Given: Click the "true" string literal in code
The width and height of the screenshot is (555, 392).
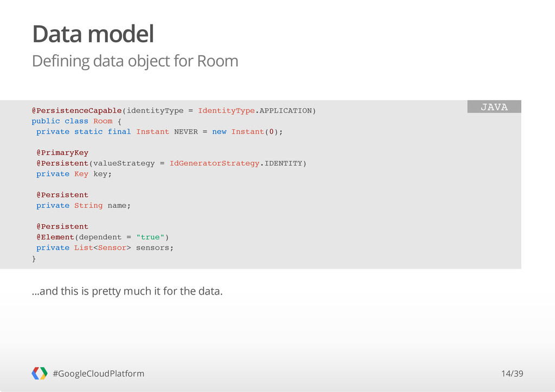Looking at the screenshot, I should tap(150, 237).
